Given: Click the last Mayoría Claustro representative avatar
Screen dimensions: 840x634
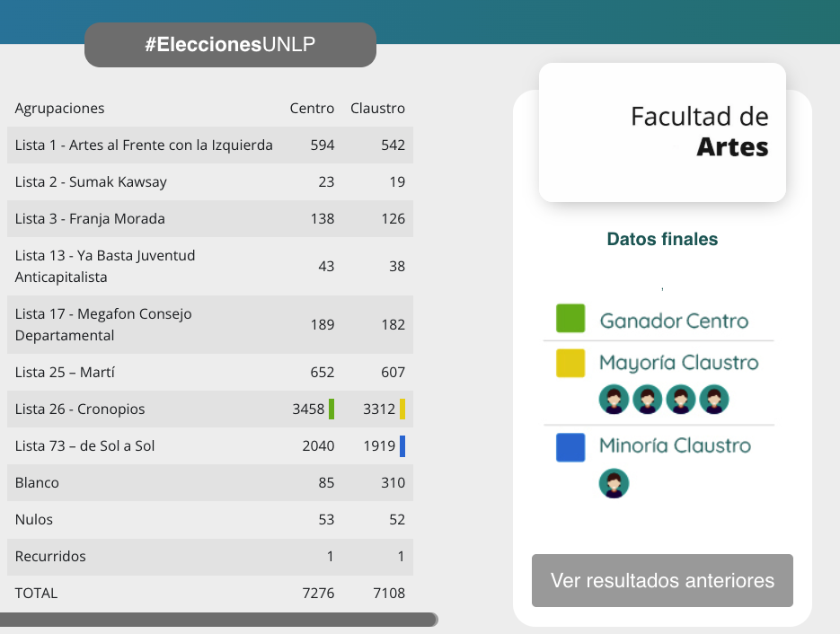Looking at the screenshot, I should [x=714, y=400].
